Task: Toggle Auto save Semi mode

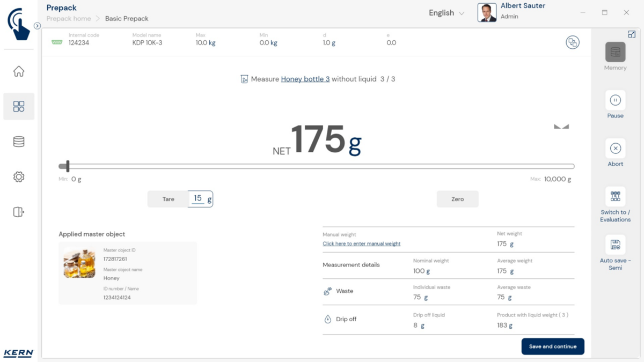Action: pyautogui.click(x=615, y=245)
